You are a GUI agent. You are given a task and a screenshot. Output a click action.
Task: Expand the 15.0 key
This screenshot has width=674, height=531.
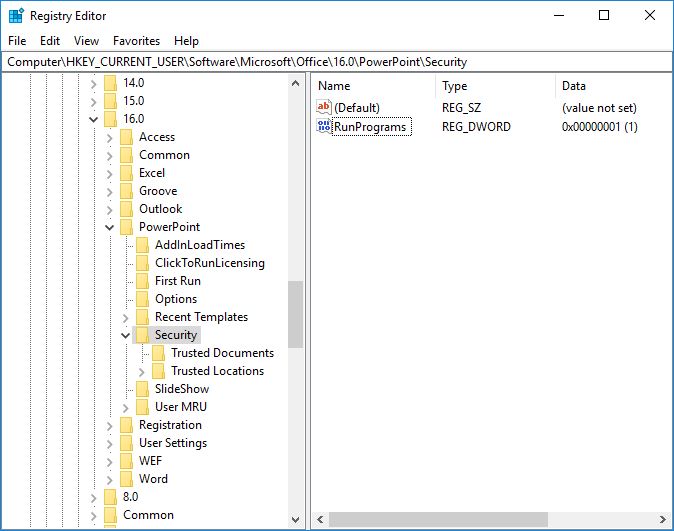click(x=94, y=101)
